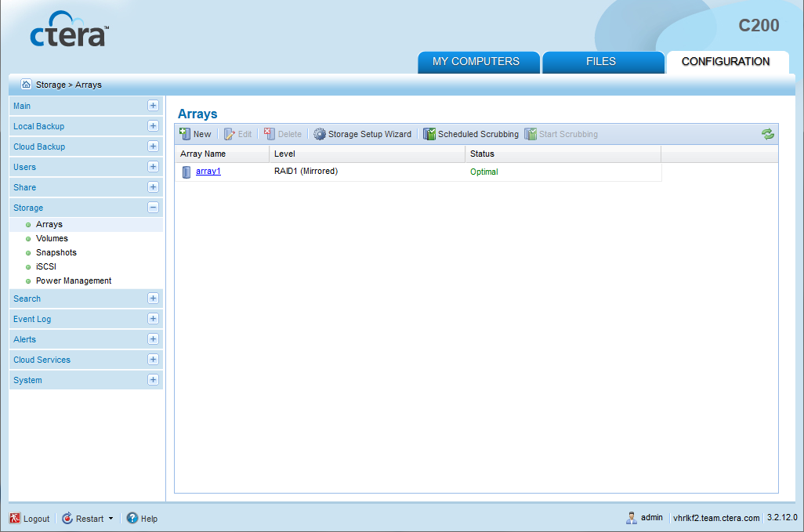Image resolution: width=804 pixels, height=532 pixels.
Task: Click the Start Scrubbing icon
Action: (x=531, y=134)
